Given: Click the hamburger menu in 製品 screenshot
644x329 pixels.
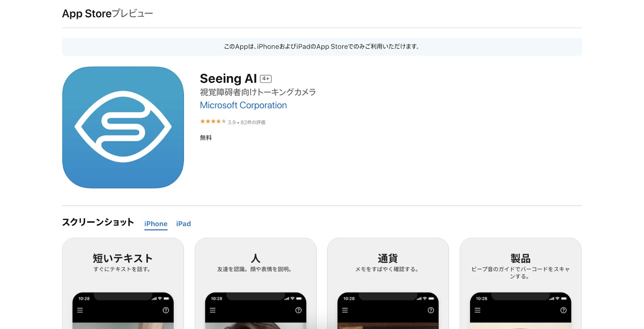Looking at the screenshot, I should (477, 310).
